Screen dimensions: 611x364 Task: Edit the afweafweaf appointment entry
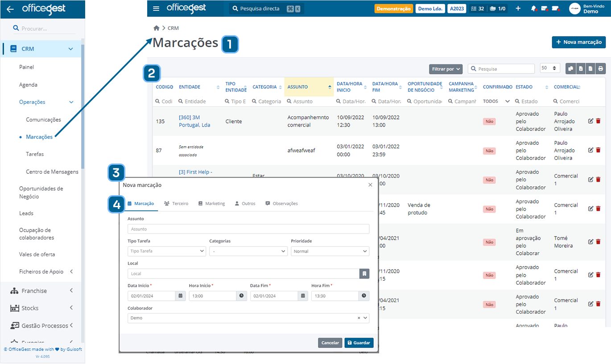[x=590, y=150]
